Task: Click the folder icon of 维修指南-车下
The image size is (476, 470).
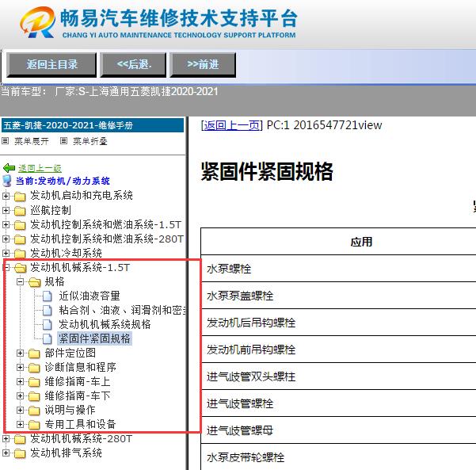Action: pyautogui.click(x=34, y=396)
